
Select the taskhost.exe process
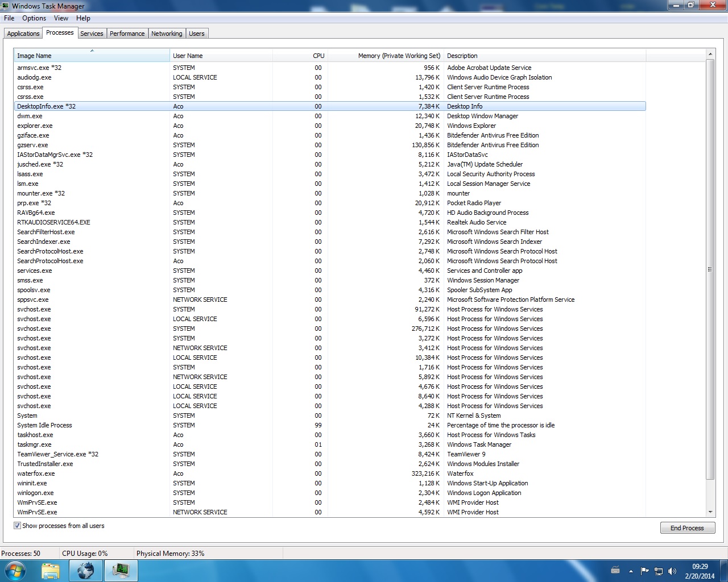click(330, 435)
